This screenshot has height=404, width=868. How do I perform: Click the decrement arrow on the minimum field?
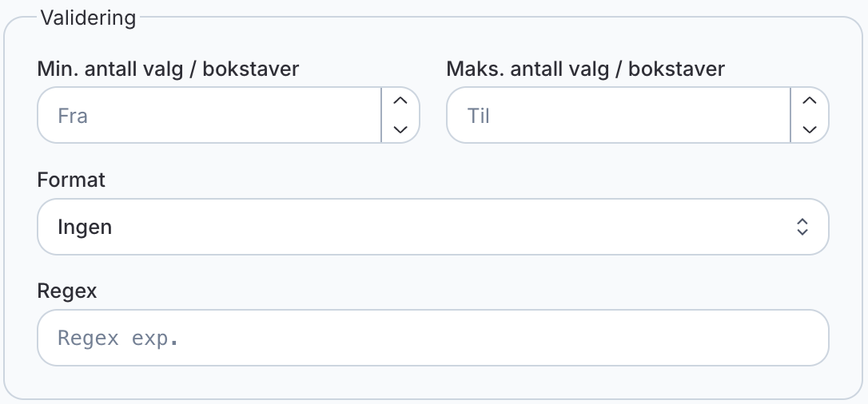tap(400, 129)
